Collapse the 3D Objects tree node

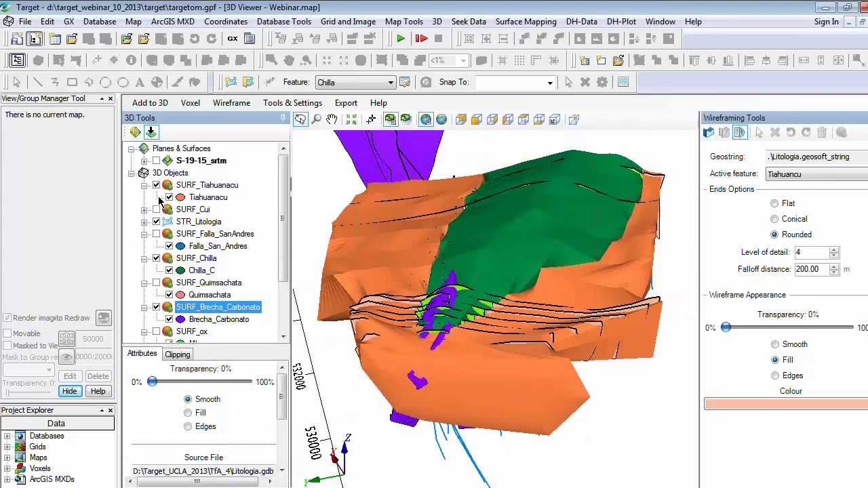(x=132, y=173)
